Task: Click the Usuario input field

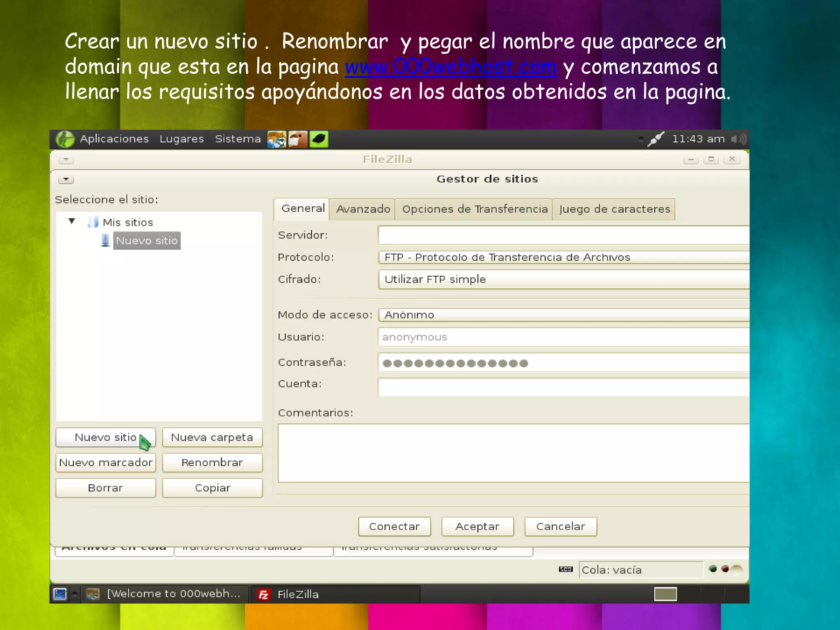Action: click(564, 337)
